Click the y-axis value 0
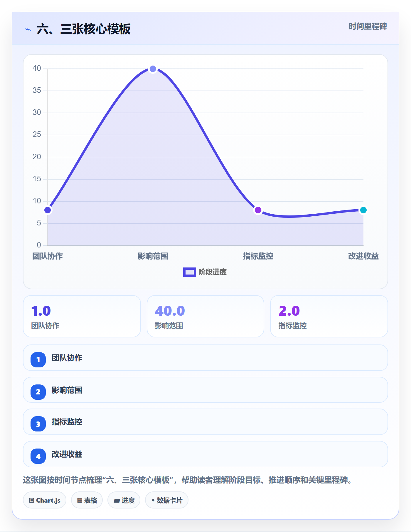 (39, 245)
